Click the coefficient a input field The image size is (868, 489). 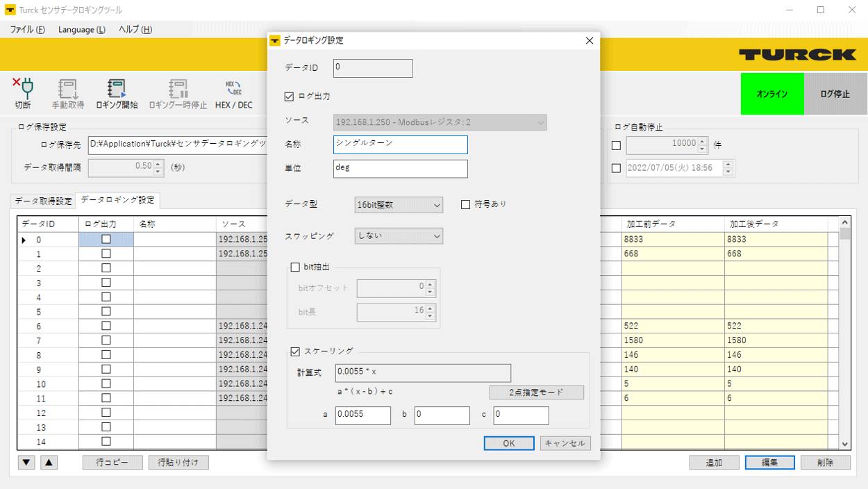(x=363, y=415)
